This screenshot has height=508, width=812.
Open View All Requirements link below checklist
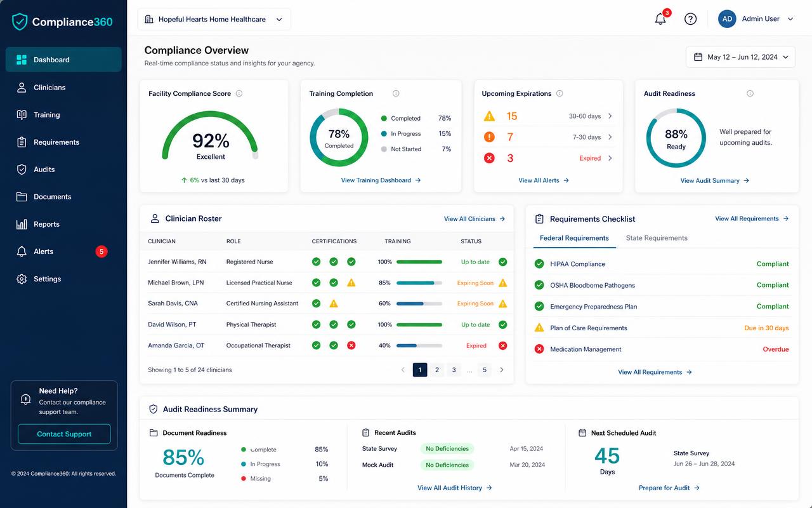click(x=655, y=372)
